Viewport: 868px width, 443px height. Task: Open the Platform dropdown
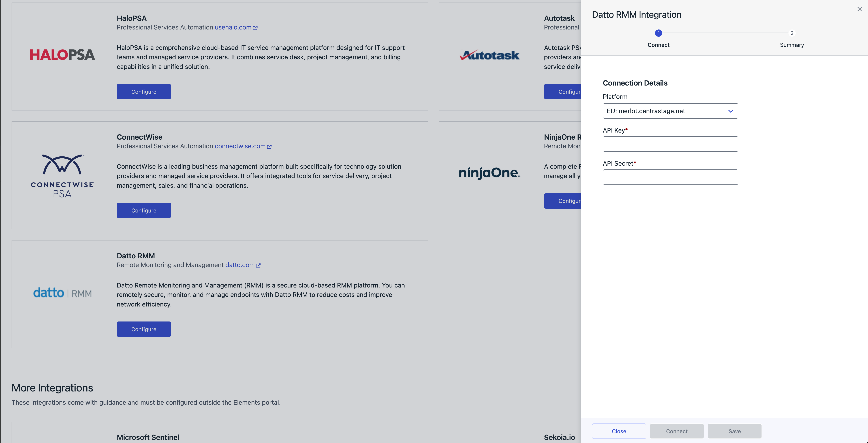click(x=670, y=111)
